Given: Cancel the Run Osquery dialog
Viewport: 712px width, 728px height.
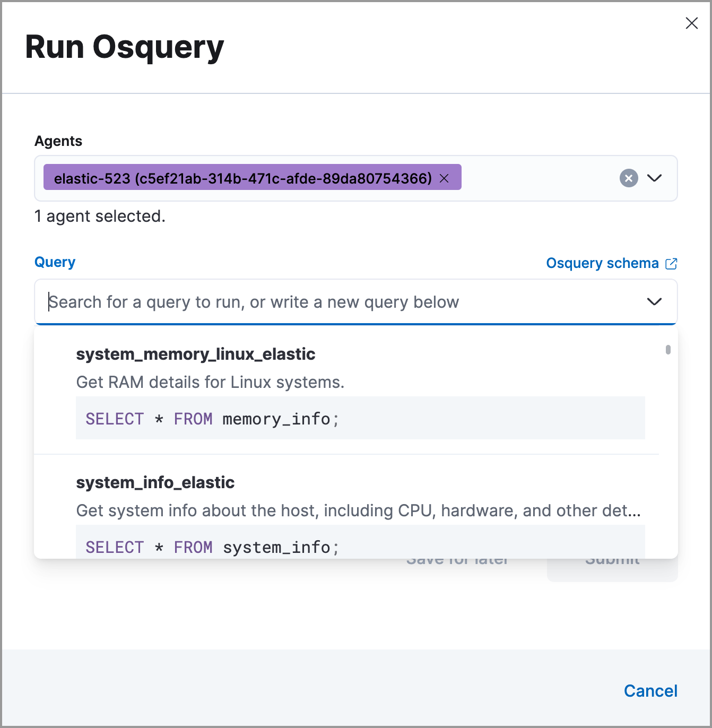Looking at the screenshot, I should click(650, 691).
